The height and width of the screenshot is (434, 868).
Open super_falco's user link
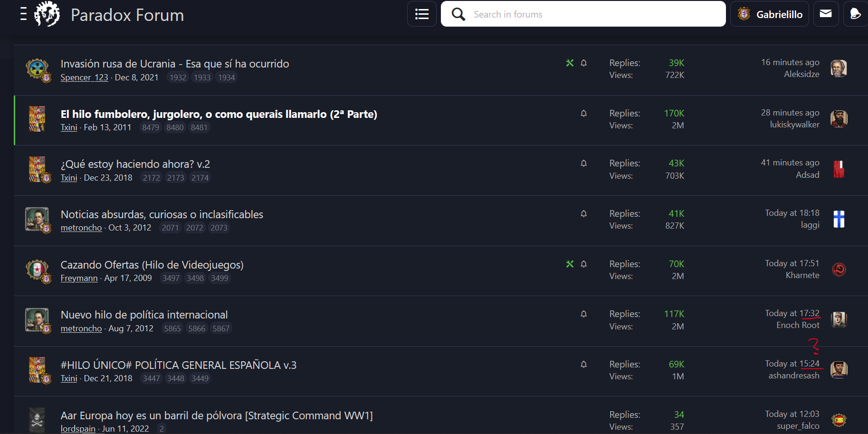coord(798,426)
